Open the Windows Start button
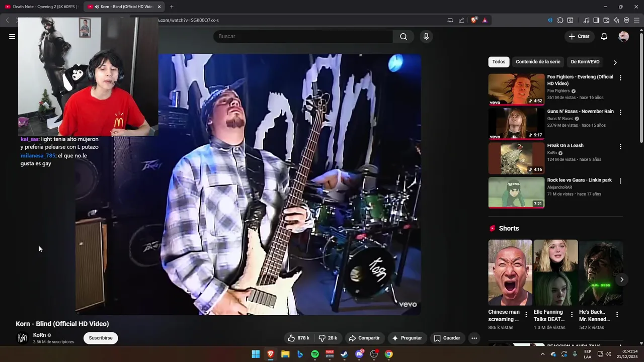Screen dimensions: 644x362 pyautogui.click(x=256, y=354)
